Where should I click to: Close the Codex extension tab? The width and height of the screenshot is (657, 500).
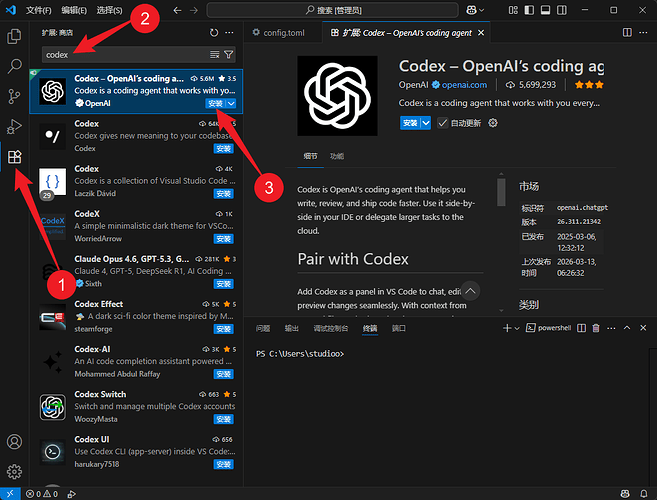pyautogui.click(x=481, y=33)
